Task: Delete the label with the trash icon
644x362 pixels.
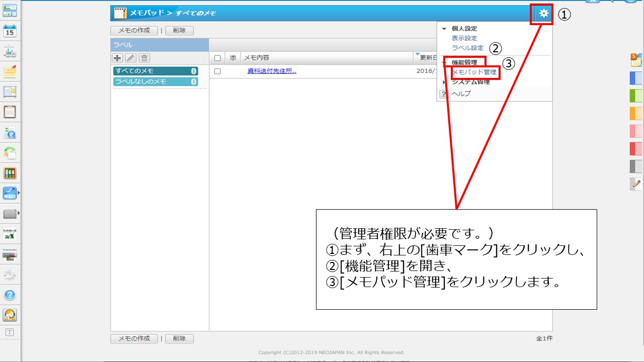Action: click(x=144, y=58)
